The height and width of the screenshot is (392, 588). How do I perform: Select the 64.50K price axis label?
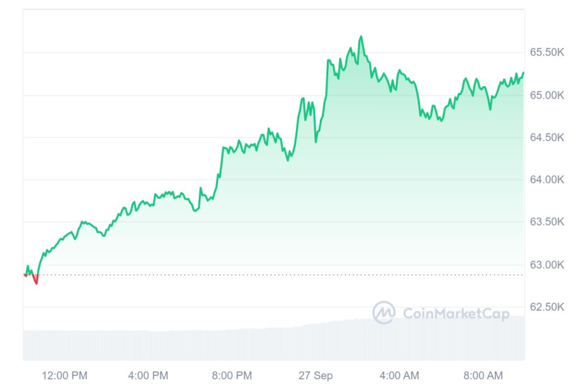point(547,138)
